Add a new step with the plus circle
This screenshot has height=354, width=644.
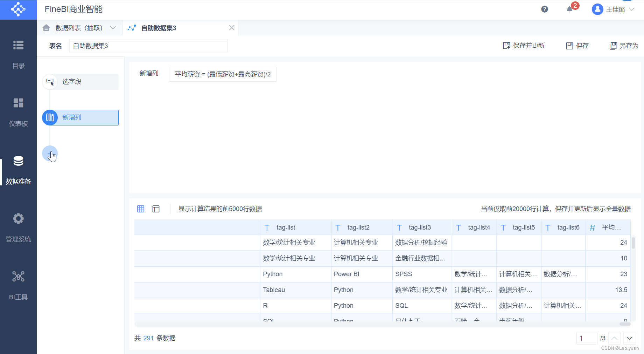coord(50,154)
